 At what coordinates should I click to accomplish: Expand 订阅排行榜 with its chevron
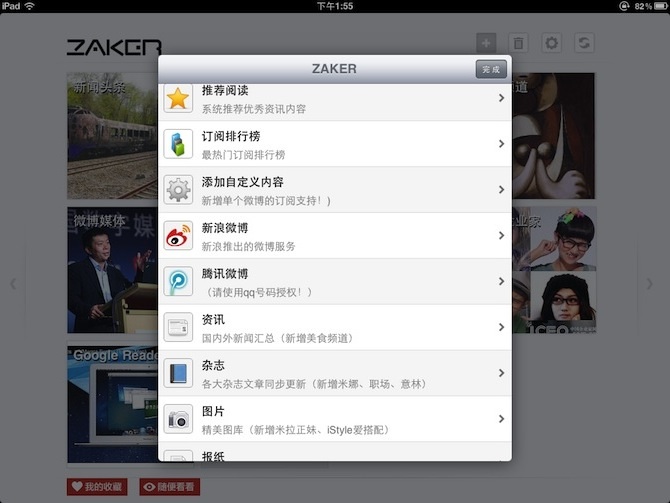click(x=502, y=144)
